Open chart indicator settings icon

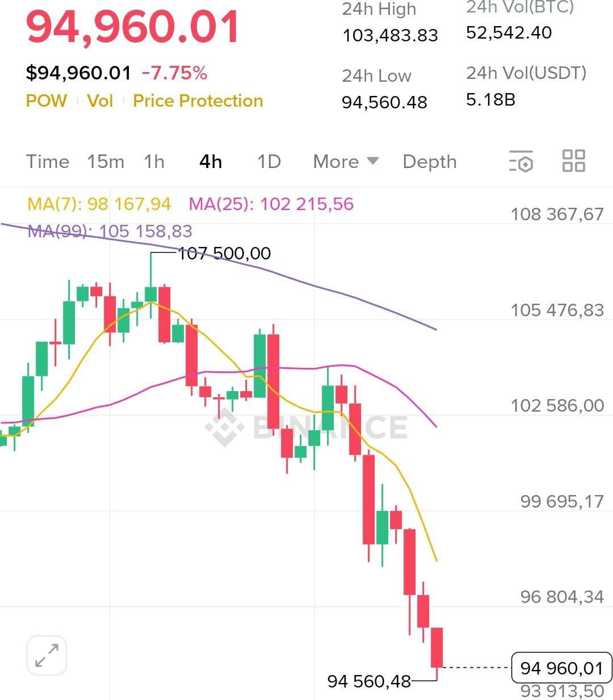(521, 161)
